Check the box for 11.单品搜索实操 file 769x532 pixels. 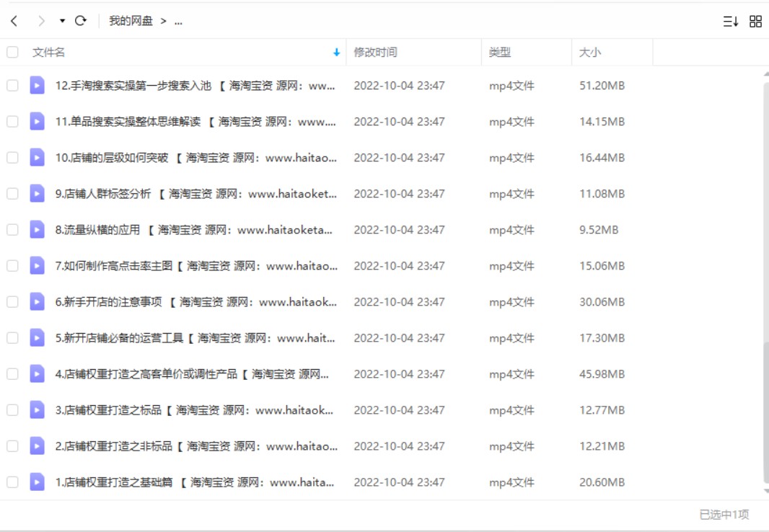coord(12,122)
